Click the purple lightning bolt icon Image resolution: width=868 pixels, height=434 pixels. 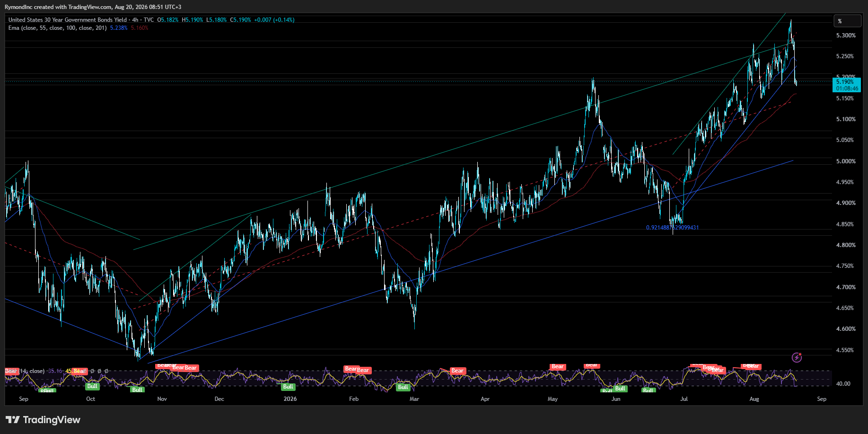pos(797,357)
